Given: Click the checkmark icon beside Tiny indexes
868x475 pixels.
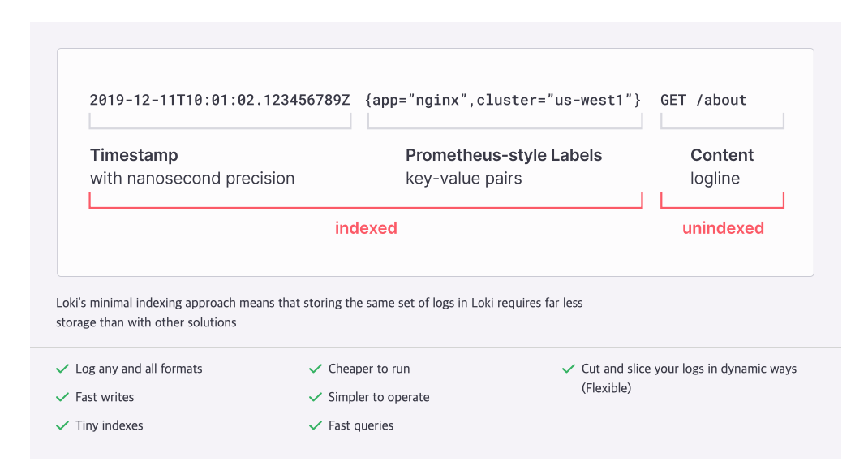Looking at the screenshot, I should 62,425.
